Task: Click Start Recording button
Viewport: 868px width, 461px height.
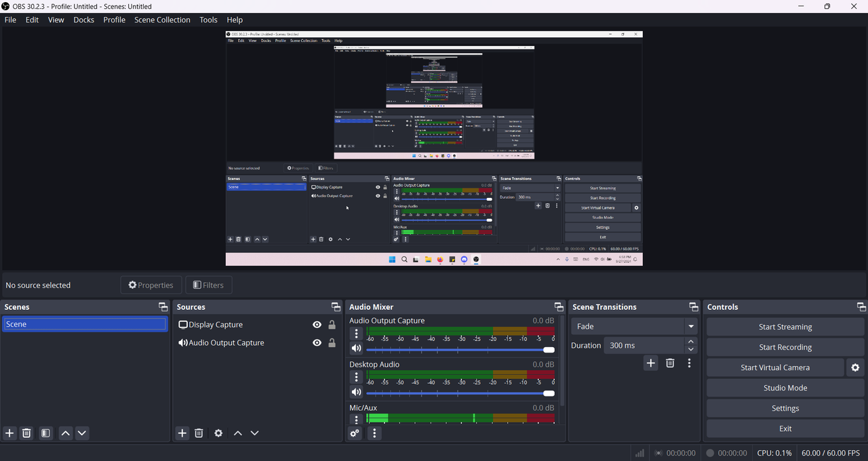Action: pos(785,347)
